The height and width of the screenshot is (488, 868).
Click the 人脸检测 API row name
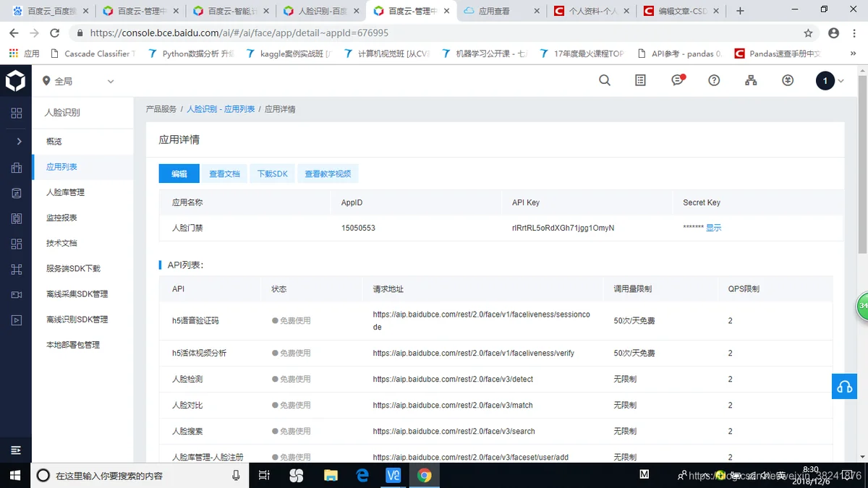click(x=187, y=379)
